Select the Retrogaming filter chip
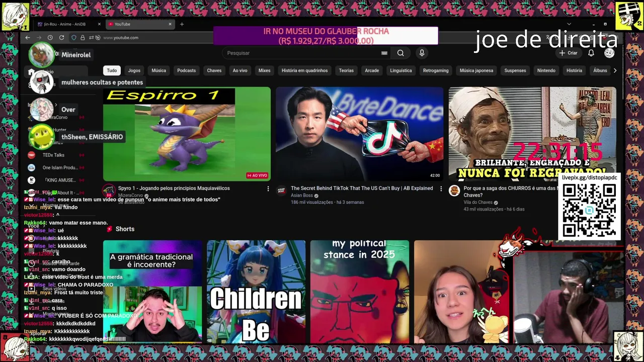Screen dimensions: 644x362 tap(436, 70)
